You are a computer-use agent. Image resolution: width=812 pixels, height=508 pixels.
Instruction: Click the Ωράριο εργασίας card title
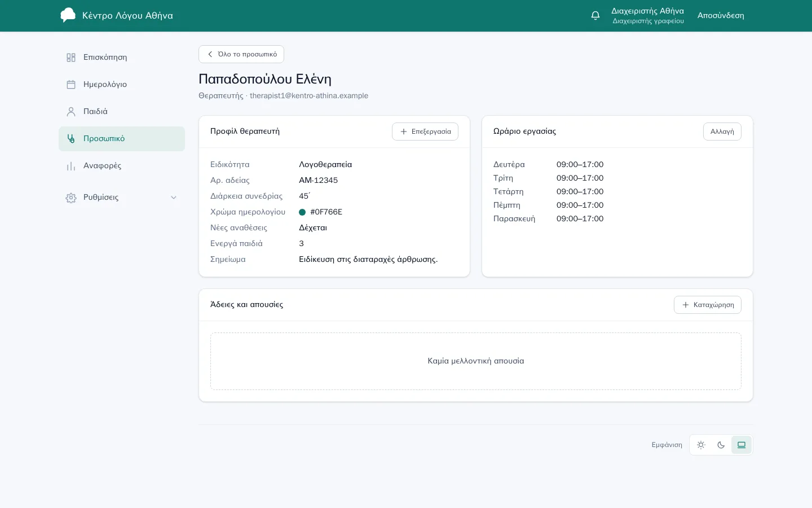point(524,132)
